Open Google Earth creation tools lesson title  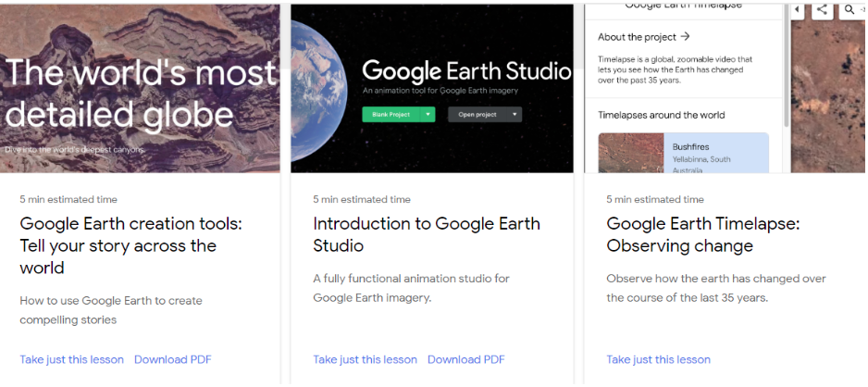click(131, 246)
